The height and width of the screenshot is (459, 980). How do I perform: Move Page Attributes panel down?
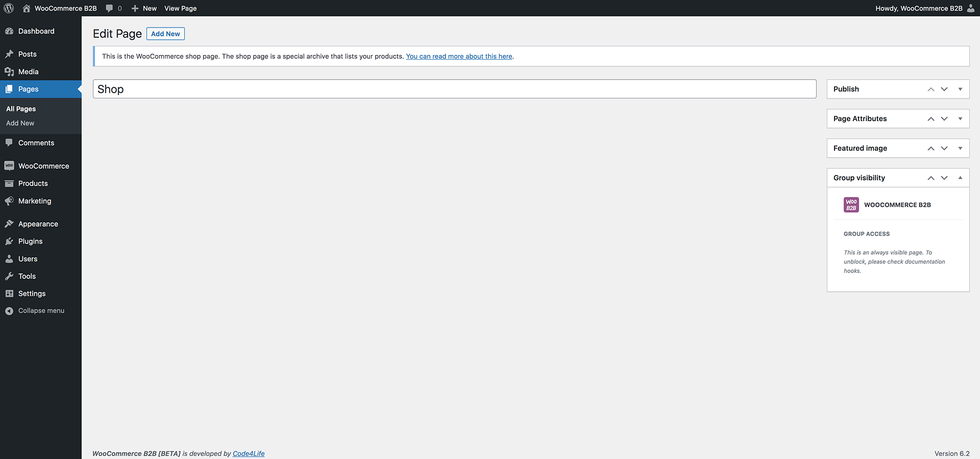coord(944,119)
